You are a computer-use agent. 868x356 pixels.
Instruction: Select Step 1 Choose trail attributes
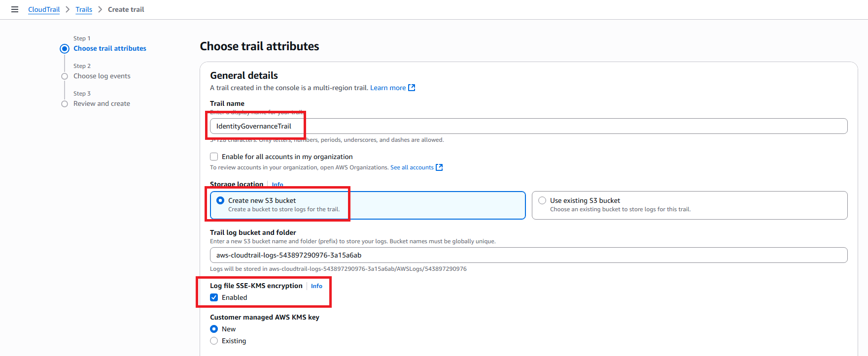110,48
